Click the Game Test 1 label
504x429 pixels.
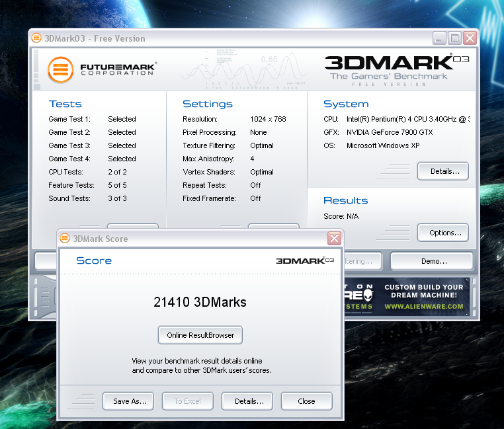69,119
